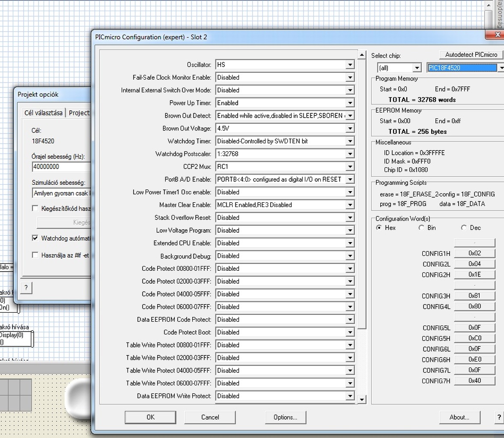Viewport: 504px width, 438px height.
Task: Close the PICmicro Configuration dialog
Action: [x=498, y=35]
